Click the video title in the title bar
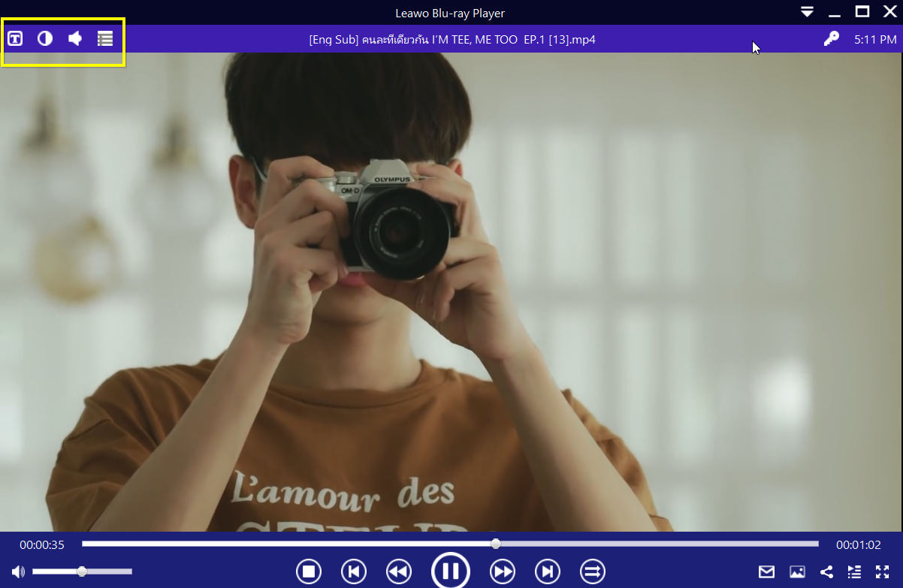The width and height of the screenshot is (903, 588). point(450,39)
